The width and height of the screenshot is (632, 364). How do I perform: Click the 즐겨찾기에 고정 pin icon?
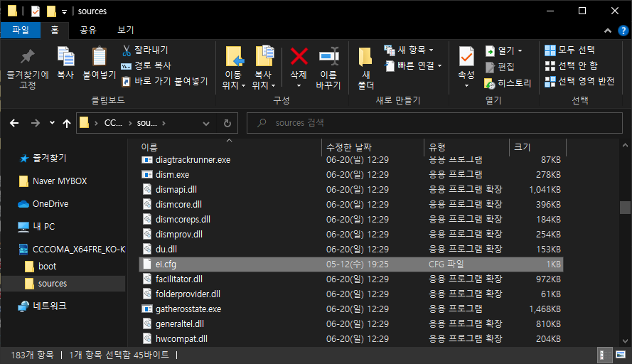(x=28, y=56)
